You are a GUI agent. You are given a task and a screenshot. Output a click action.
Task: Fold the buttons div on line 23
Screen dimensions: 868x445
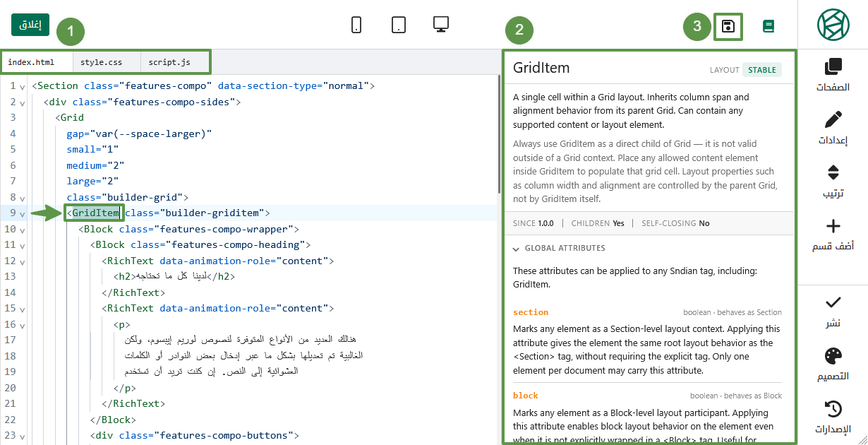click(x=23, y=436)
